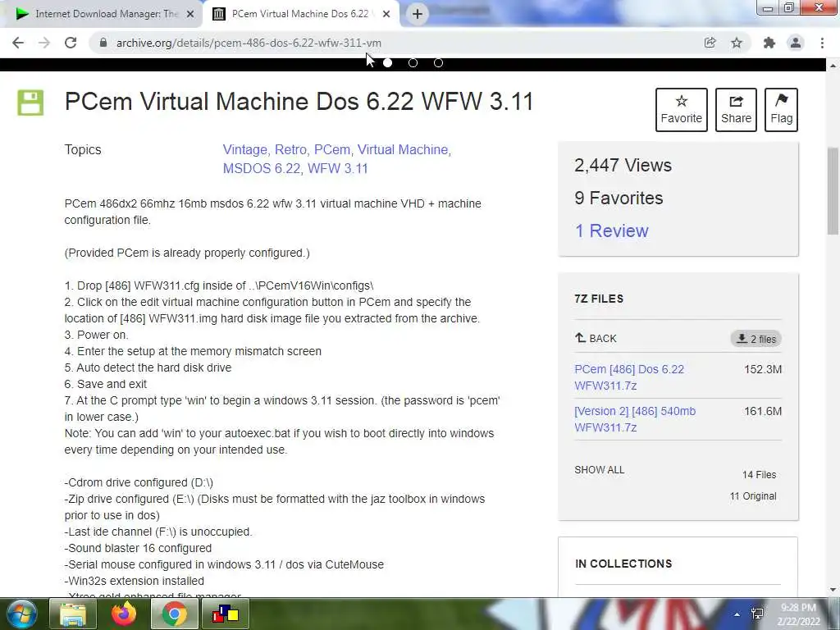
Task: Open the Chrome extensions puzzle icon
Action: coord(769,43)
